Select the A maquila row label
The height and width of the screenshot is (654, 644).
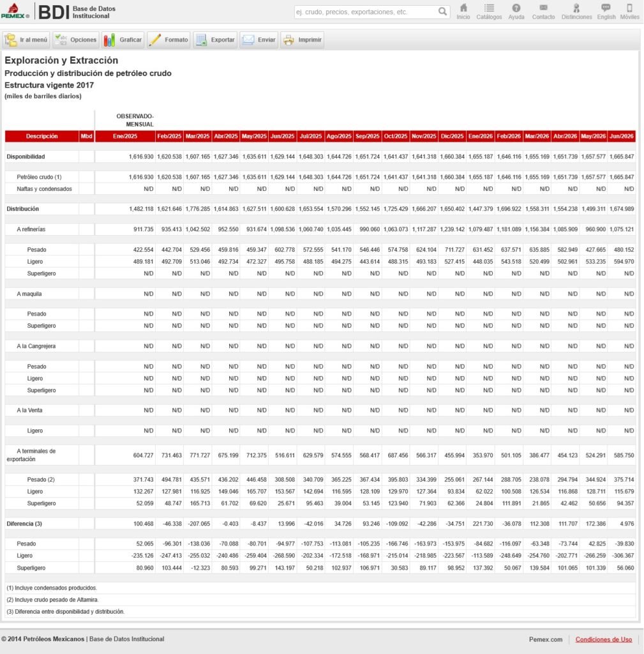tap(29, 294)
